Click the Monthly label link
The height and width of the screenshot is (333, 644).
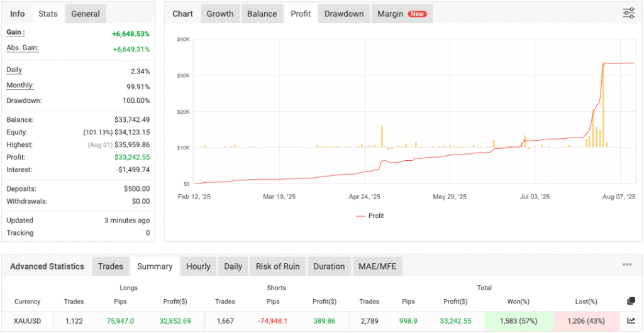click(20, 85)
